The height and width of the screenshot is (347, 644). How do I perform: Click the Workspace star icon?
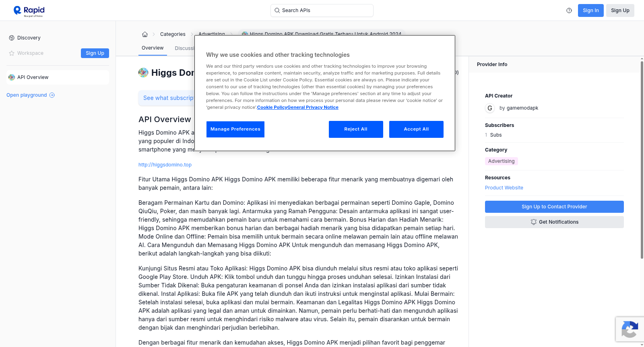click(x=12, y=53)
